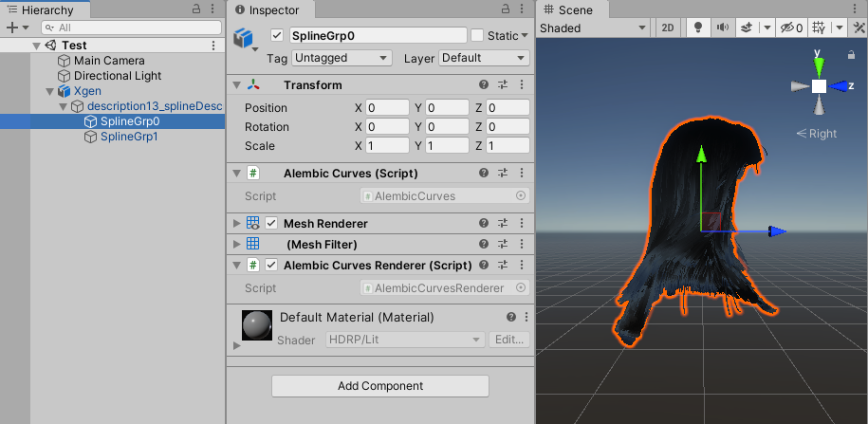Open the Layer dropdown showing Default

click(482, 58)
